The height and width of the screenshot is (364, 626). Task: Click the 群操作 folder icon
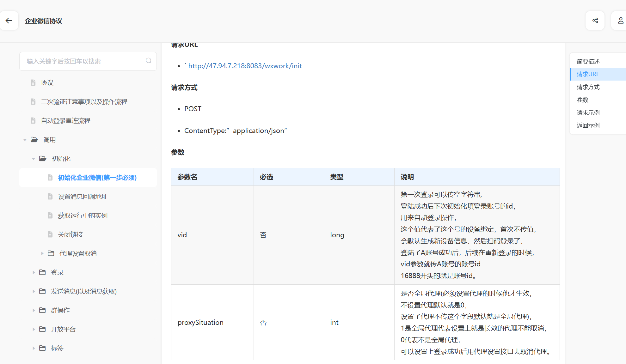point(42,310)
